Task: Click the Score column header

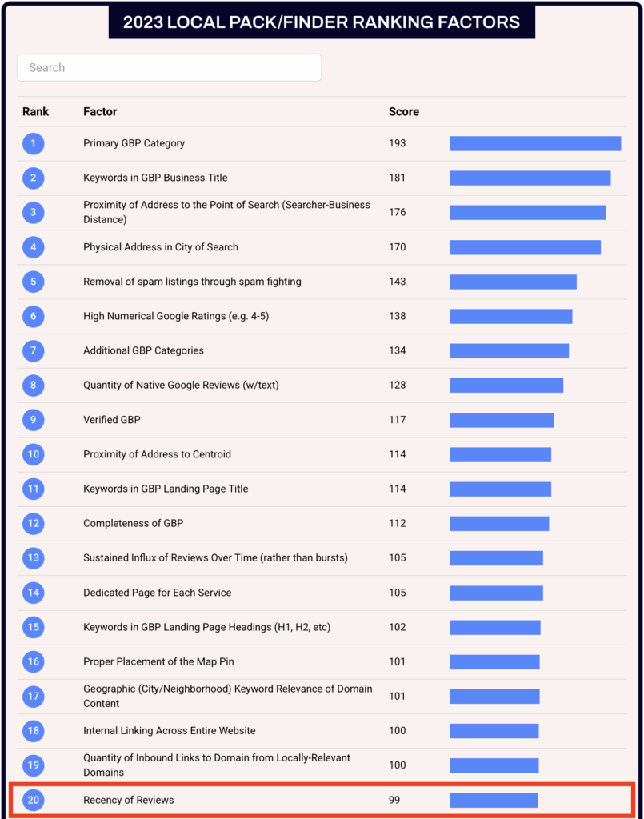Action: pyautogui.click(x=403, y=112)
